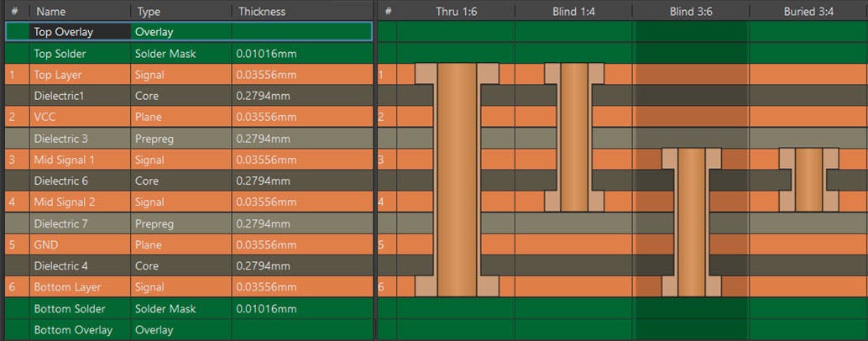Select the Thru 1:6 via column header
This screenshot has width=868, height=341.
click(x=456, y=11)
